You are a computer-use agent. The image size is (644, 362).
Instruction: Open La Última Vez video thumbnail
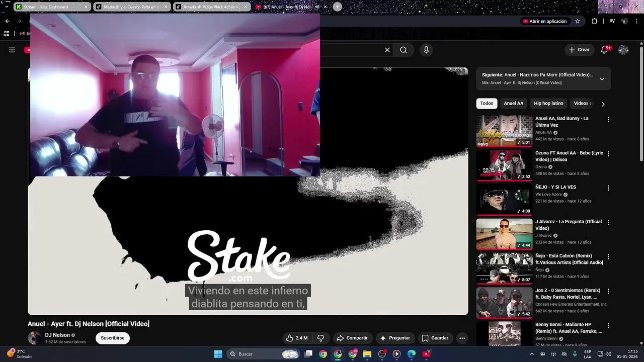[504, 131]
